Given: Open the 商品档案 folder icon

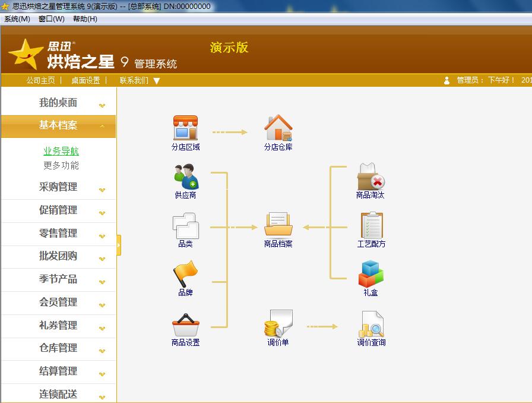Looking at the screenshot, I should coord(278,224).
